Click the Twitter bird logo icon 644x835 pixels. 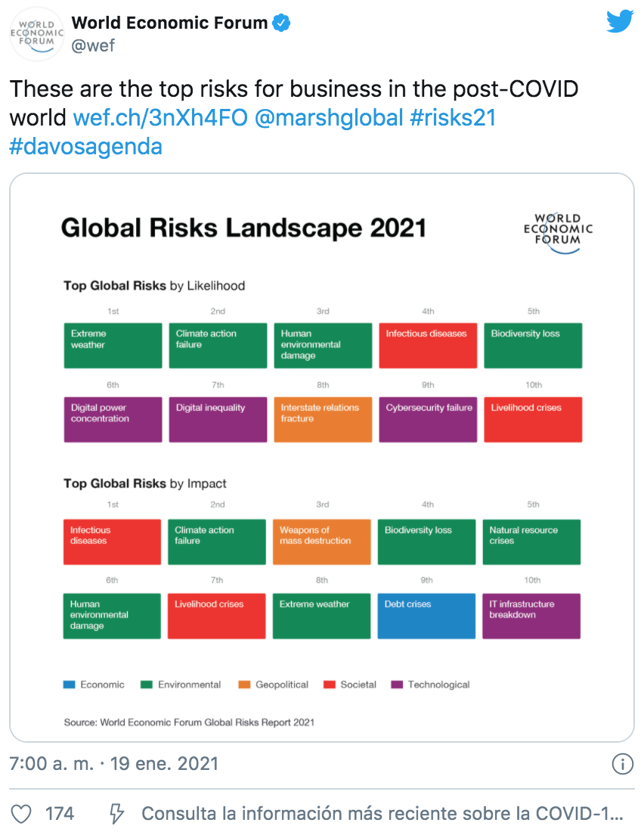click(x=620, y=22)
